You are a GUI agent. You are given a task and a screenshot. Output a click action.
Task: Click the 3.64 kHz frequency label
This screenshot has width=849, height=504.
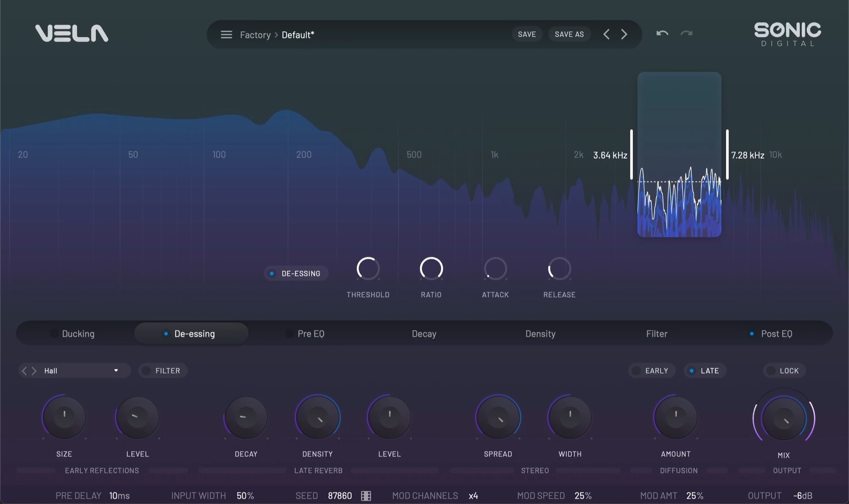coord(610,155)
